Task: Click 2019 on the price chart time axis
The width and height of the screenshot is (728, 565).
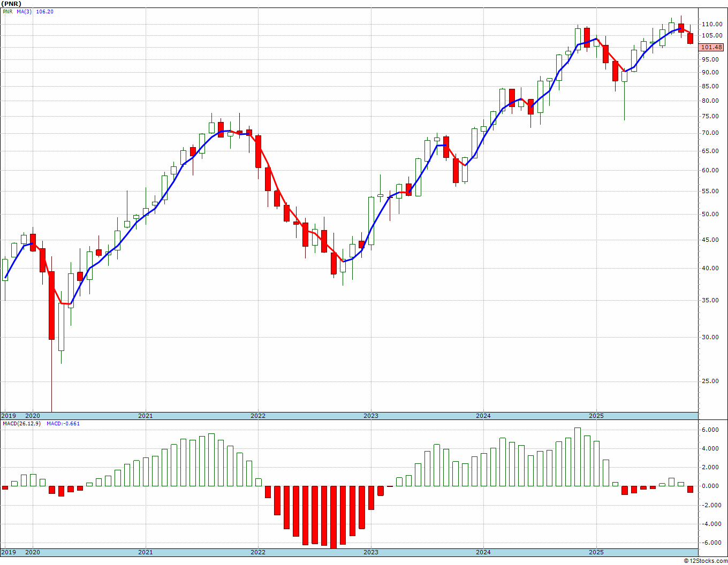Action: [8, 416]
